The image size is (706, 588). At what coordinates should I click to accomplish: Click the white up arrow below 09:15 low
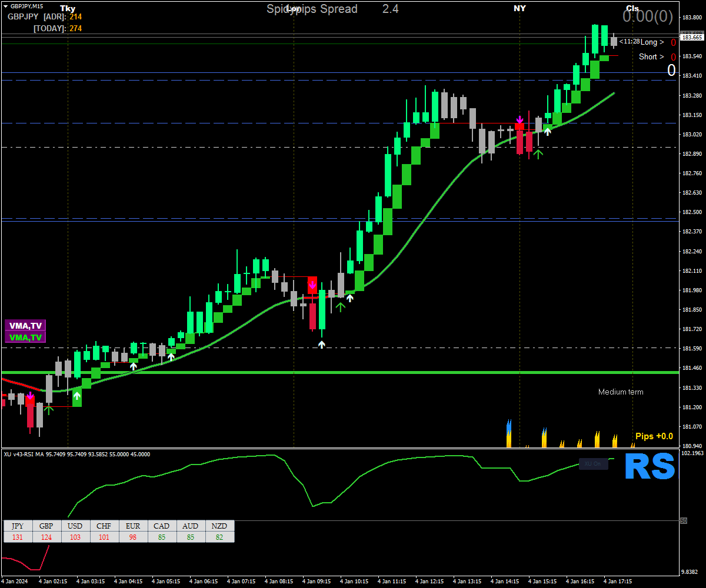322,345
